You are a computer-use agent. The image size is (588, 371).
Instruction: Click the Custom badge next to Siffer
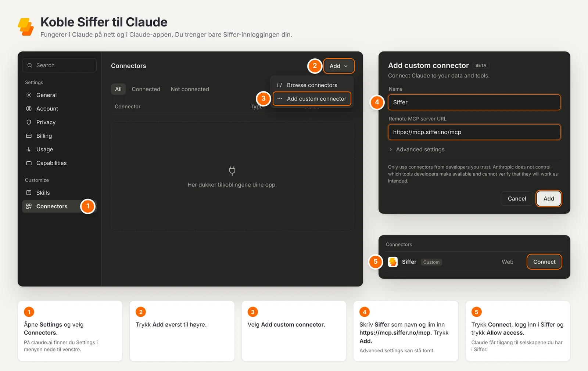(431, 262)
